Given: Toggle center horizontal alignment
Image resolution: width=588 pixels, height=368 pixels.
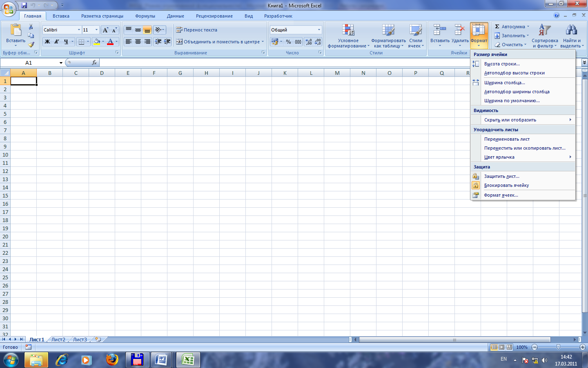Looking at the screenshot, I should tap(138, 42).
